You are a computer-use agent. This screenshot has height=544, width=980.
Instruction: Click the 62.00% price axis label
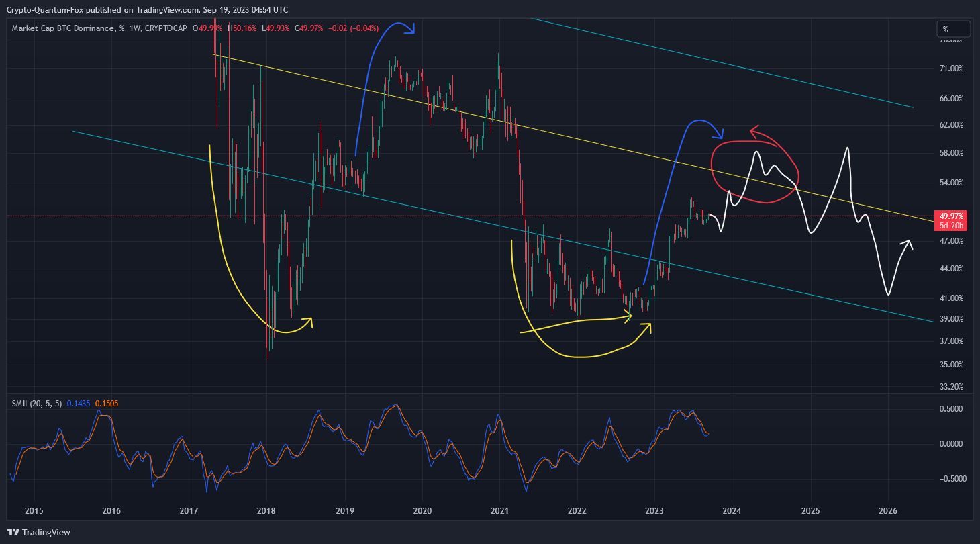point(952,125)
